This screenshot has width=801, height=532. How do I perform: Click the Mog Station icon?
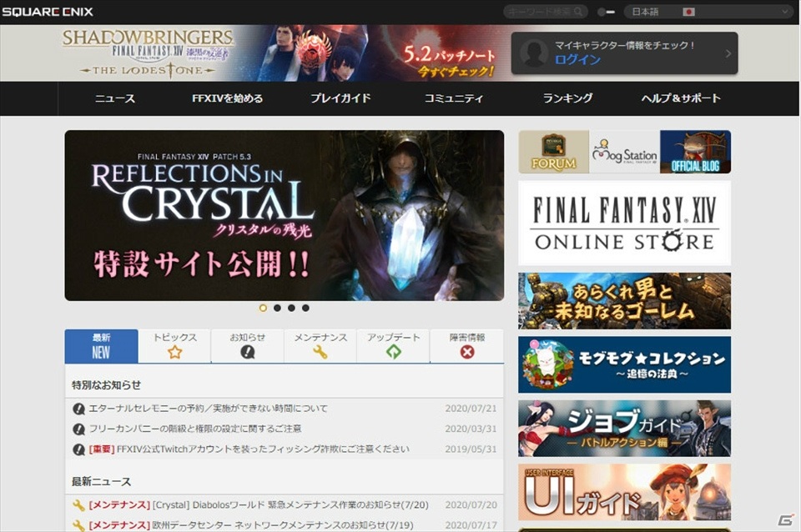coord(624,152)
